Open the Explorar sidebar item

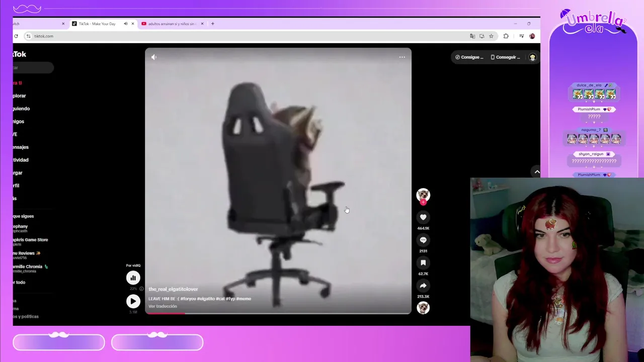point(20,96)
